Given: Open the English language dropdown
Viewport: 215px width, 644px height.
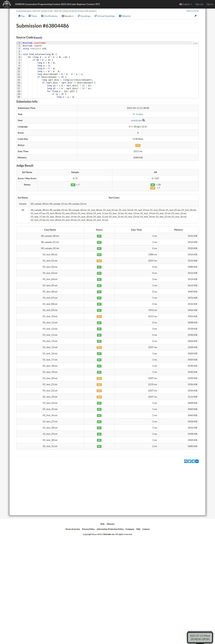Looking at the screenshot, I should (186, 4).
